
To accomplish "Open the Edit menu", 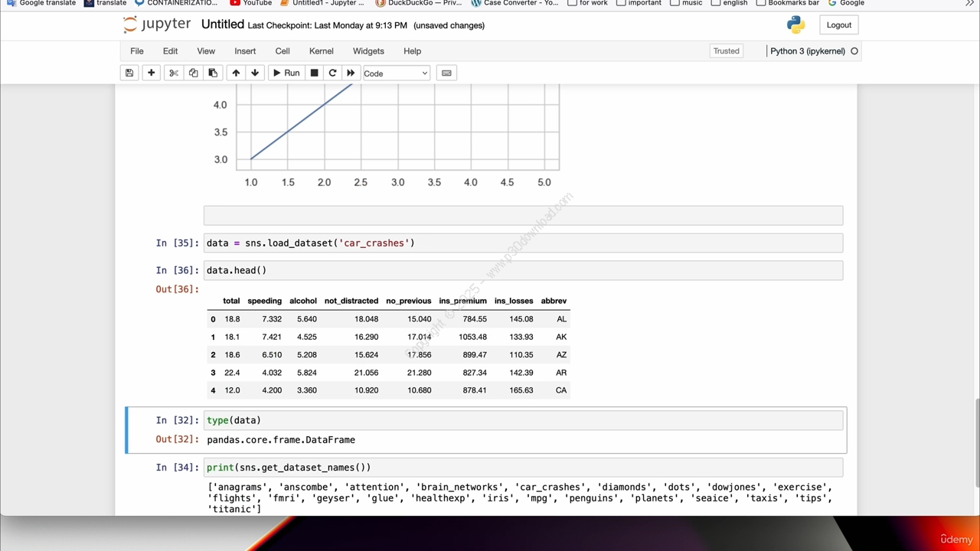I will pos(170,51).
